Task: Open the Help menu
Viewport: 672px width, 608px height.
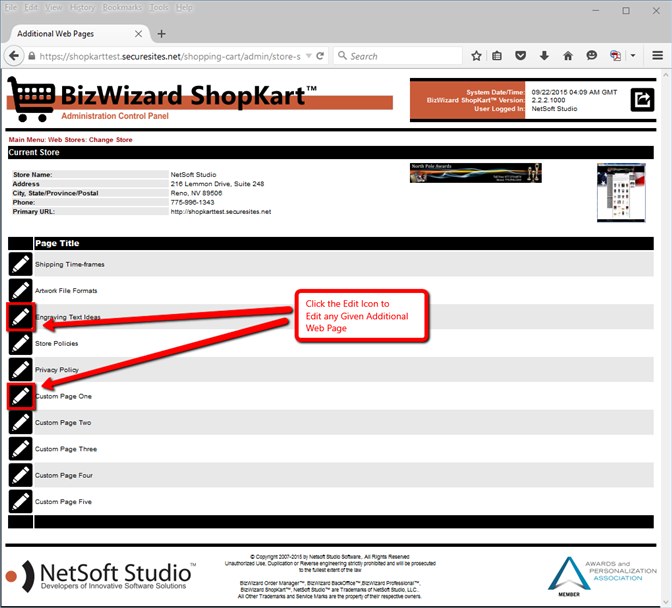Action: [x=184, y=8]
